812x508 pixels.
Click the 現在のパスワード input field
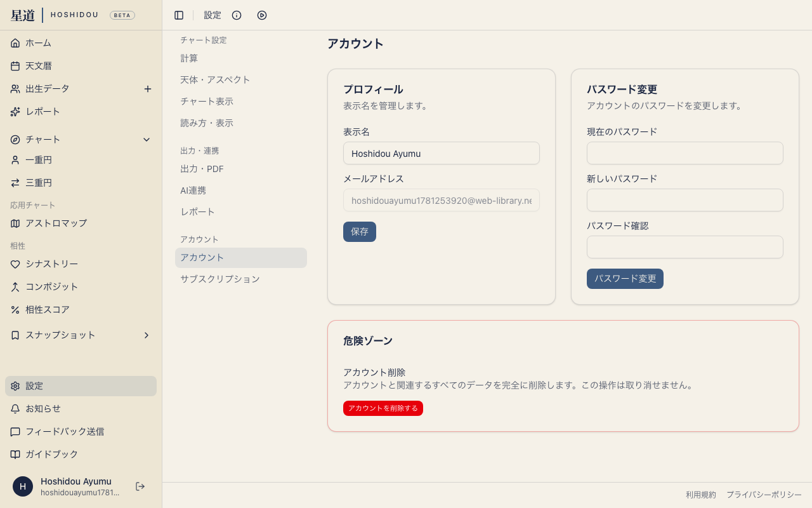pyautogui.click(x=685, y=153)
